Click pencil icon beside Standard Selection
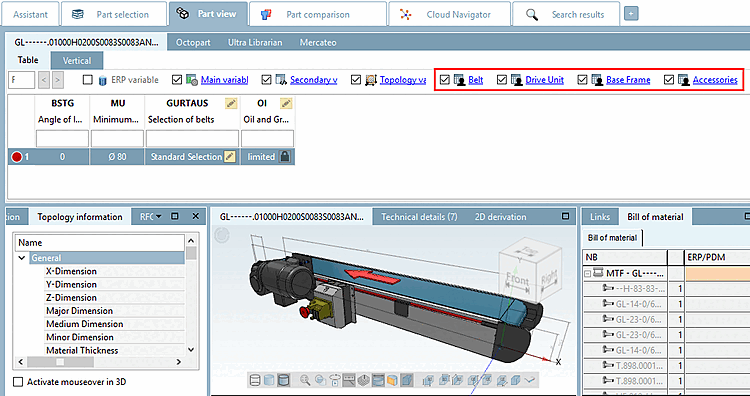The image size is (750, 396). [x=230, y=156]
